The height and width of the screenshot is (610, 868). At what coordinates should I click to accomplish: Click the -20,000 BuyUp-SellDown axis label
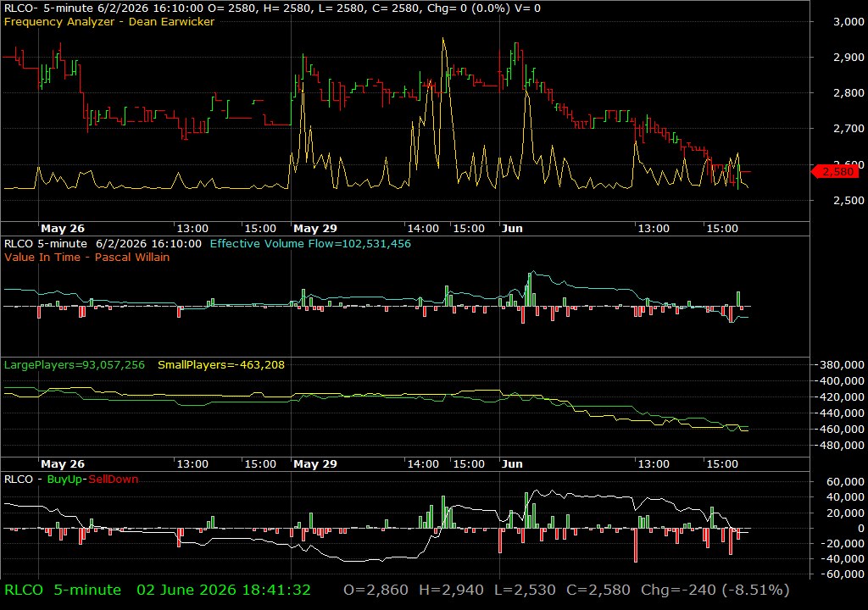pyautogui.click(x=843, y=544)
